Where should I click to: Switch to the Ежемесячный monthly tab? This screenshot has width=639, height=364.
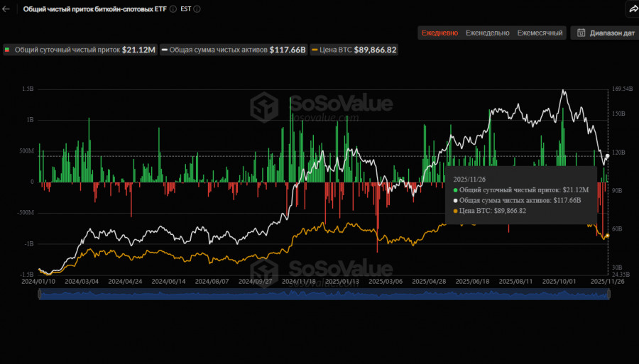tap(540, 33)
